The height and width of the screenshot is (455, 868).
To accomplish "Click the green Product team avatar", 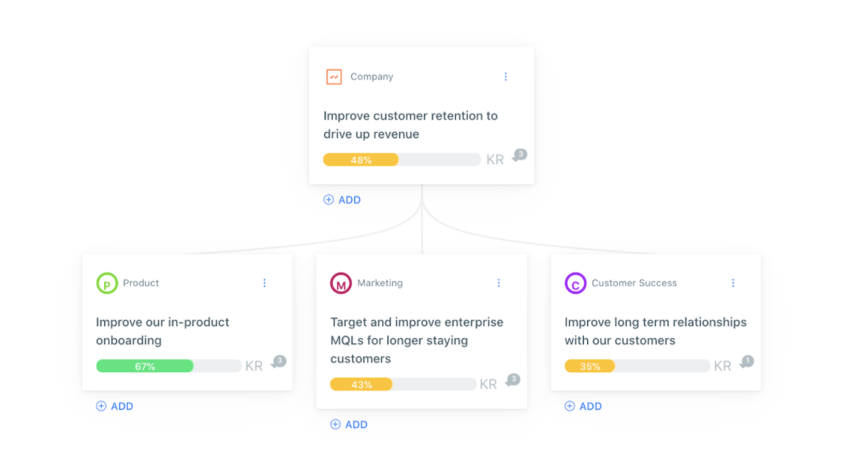I will coord(107,284).
